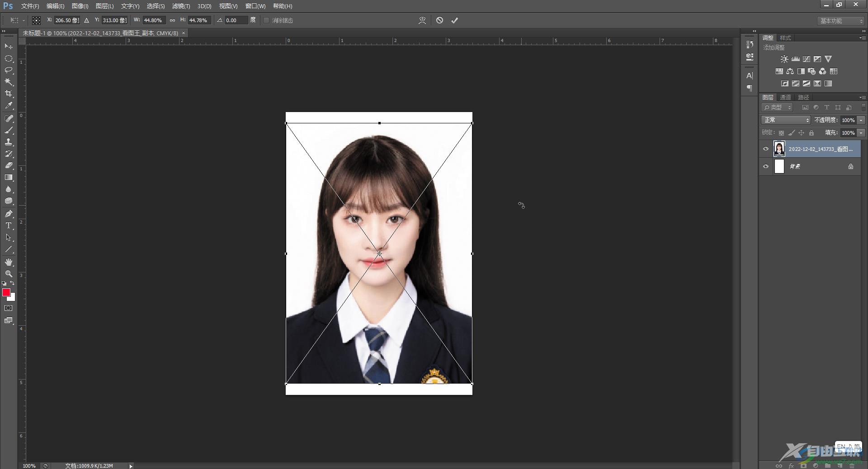The width and height of the screenshot is (868, 469).
Task: Toggle lock all padlock
Action: point(811,133)
